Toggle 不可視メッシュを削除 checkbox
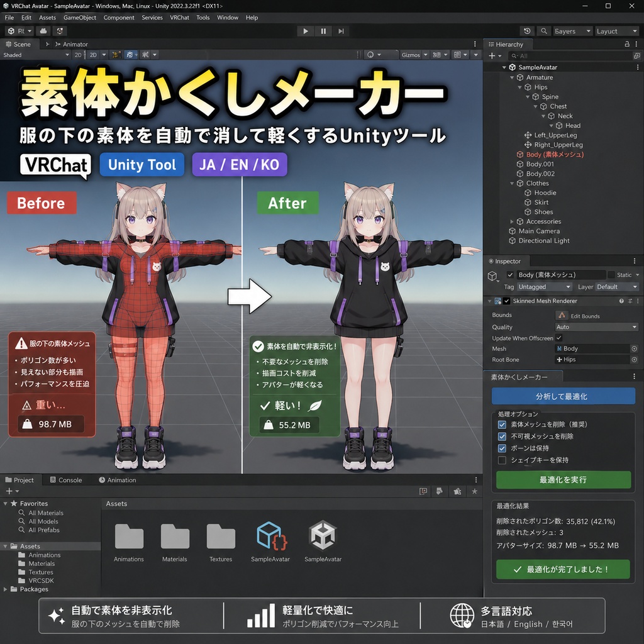This screenshot has width=644, height=644. 502,436
